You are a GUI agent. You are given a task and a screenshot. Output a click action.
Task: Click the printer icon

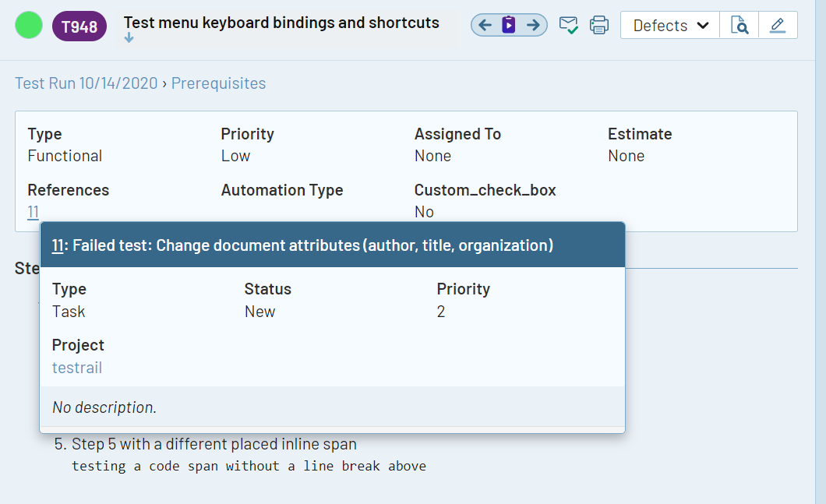[598, 26]
